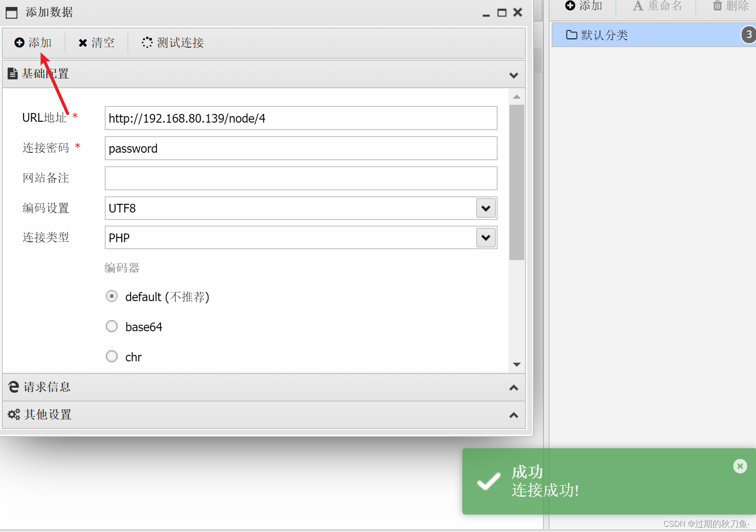Close the 添加数据 dialog
This screenshot has width=756, height=532.
point(518,12)
